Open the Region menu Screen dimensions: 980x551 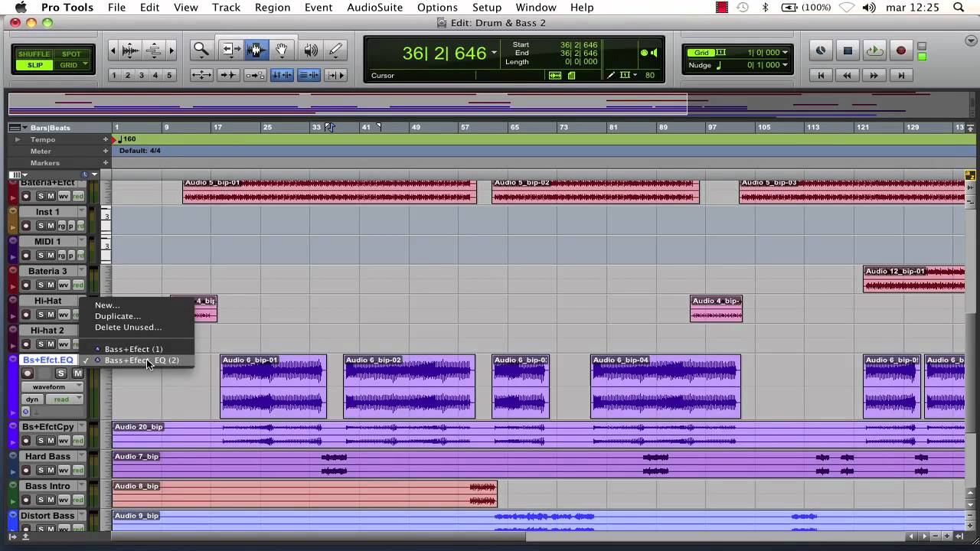pyautogui.click(x=273, y=8)
